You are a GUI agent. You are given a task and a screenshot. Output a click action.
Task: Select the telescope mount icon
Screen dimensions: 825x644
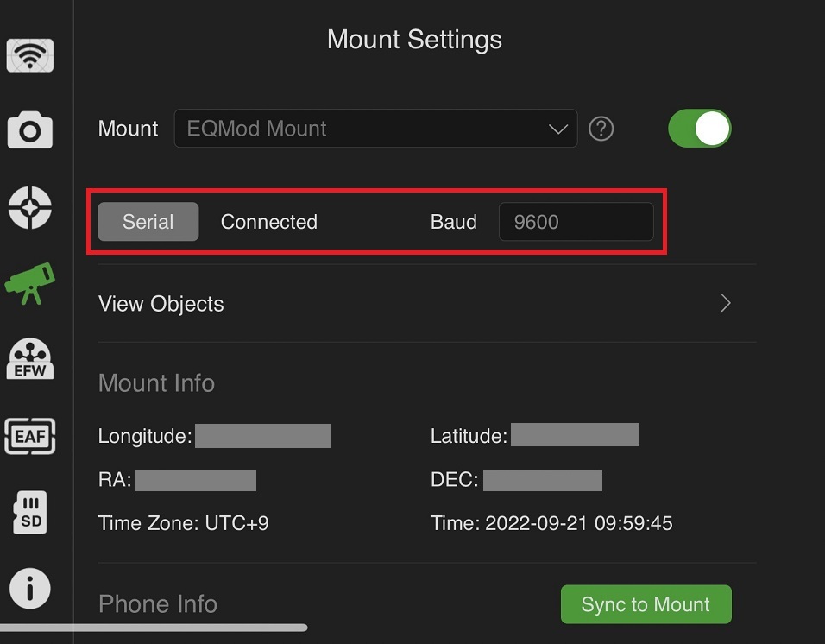click(30, 283)
